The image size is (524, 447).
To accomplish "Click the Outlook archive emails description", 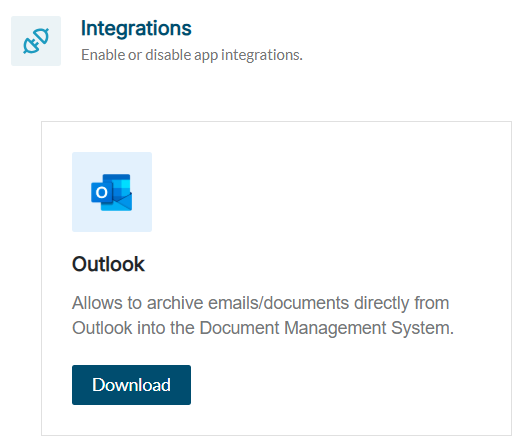I will click(263, 315).
